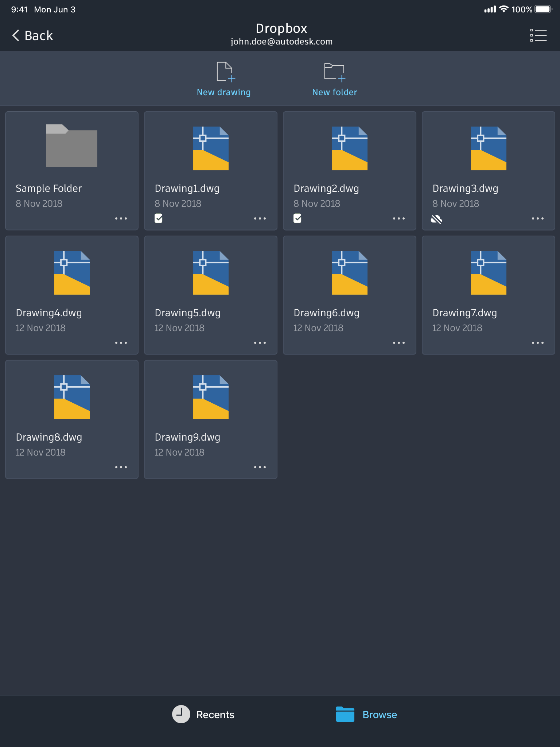Click the Dropbox title in header
This screenshot has width=560, height=747.
281,28
